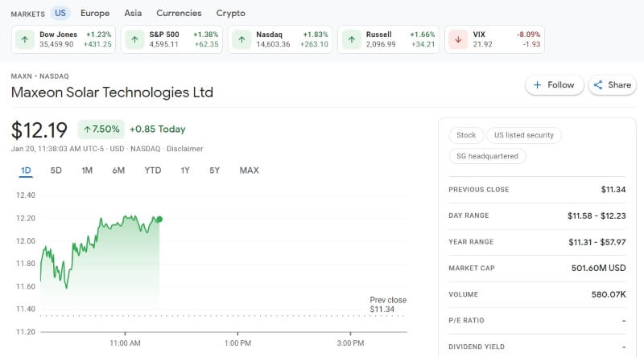Click the Follow button text
This screenshot has width=644, height=357.
coord(560,85)
